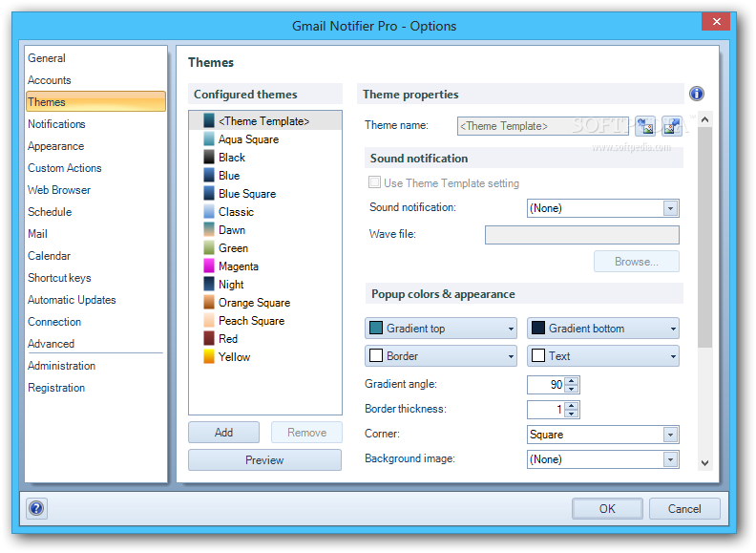Image resolution: width=756 pixels, height=553 pixels.
Task: Open the Text color dropdown
Action: click(602, 356)
